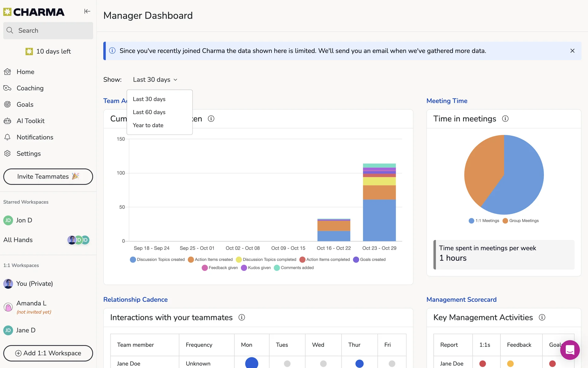
Task: Click the Invite Teammates button
Action: [48, 177]
